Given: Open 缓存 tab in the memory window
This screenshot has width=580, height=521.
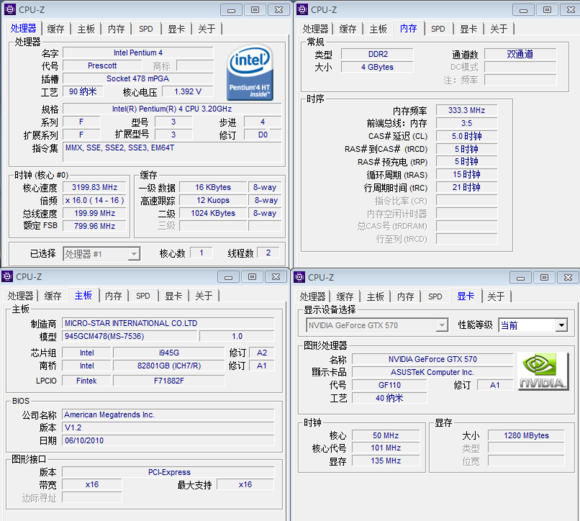Looking at the screenshot, I should click(x=348, y=28).
